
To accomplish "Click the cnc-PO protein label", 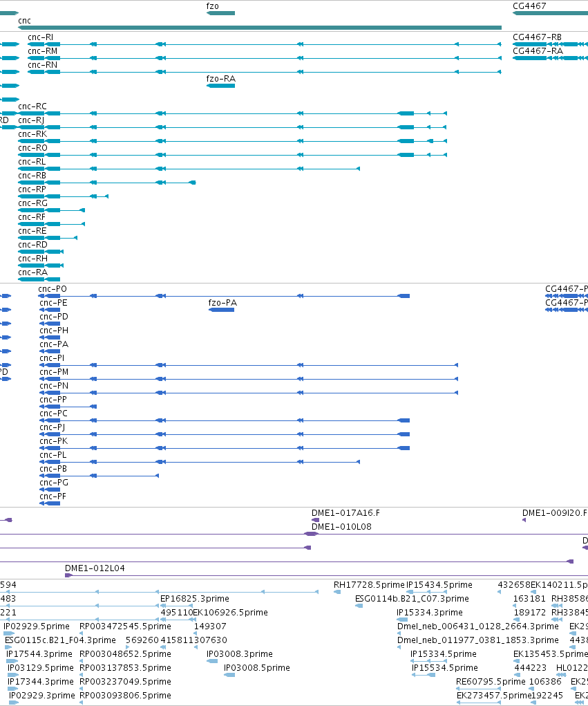I will 53,289.
